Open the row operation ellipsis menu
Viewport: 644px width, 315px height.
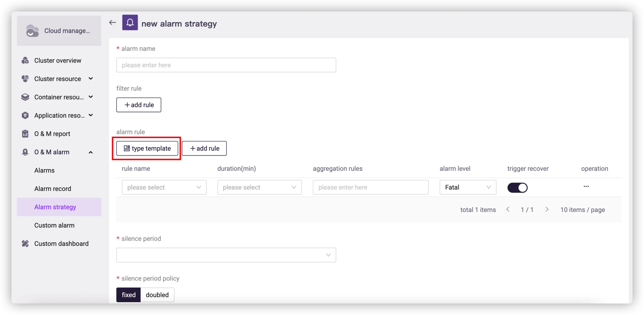click(x=586, y=186)
